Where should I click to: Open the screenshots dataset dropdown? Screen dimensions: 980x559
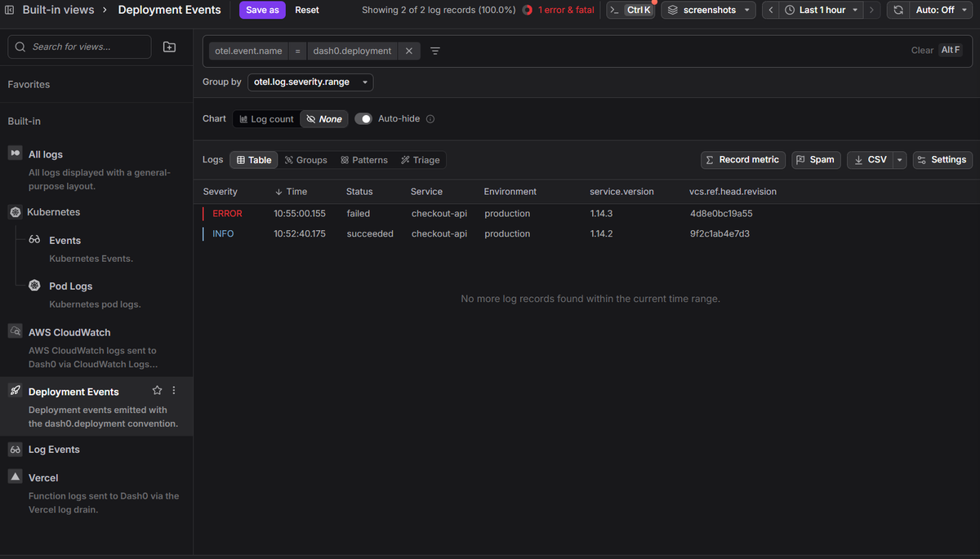point(707,10)
